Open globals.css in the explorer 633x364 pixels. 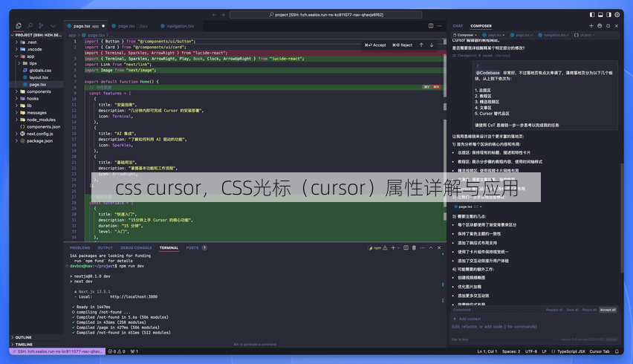(x=37, y=71)
